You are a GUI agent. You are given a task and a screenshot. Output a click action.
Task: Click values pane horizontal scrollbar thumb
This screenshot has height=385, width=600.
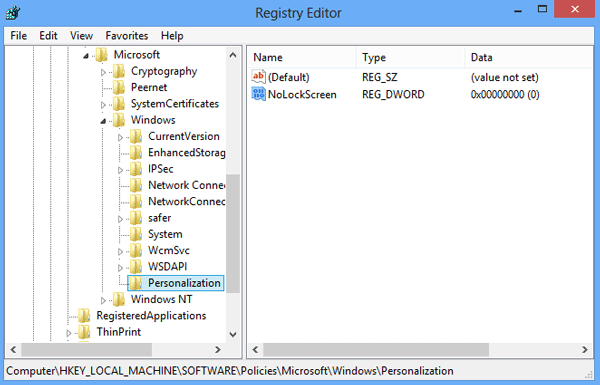click(x=376, y=349)
